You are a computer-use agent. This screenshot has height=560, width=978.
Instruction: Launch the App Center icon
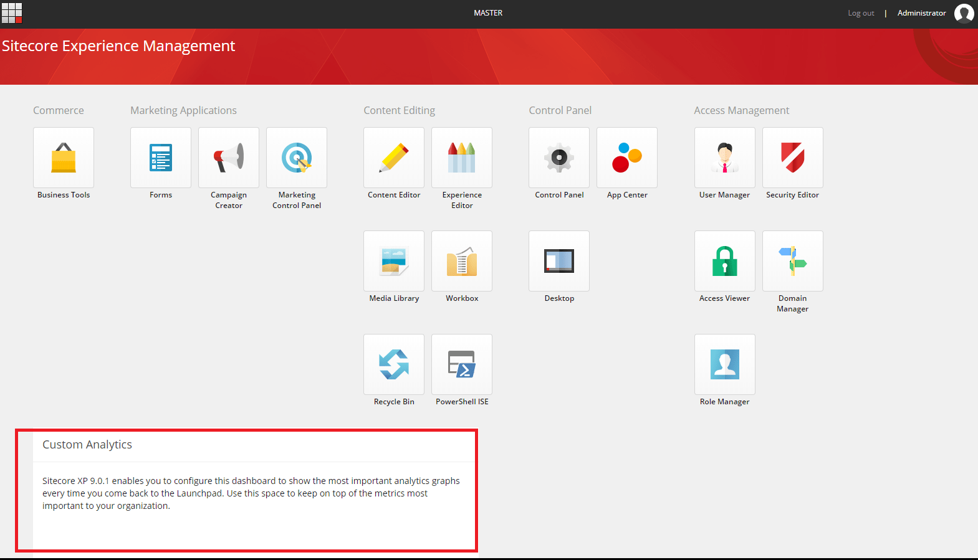point(627,158)
